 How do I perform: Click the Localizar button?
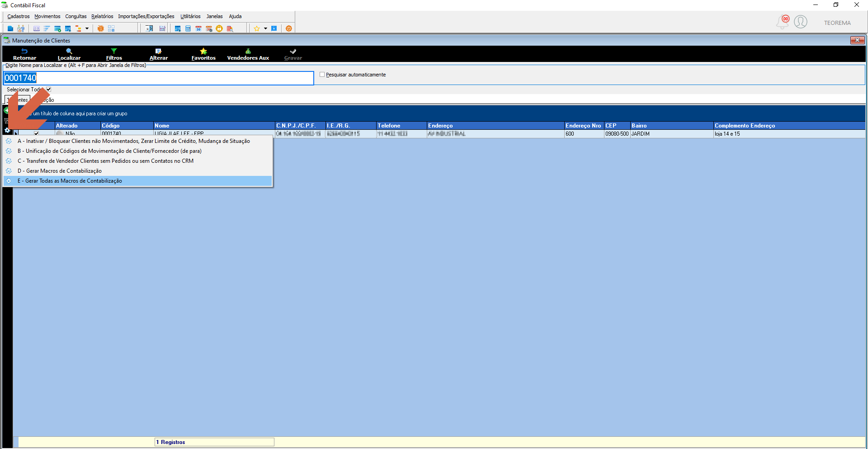[69, 54]
